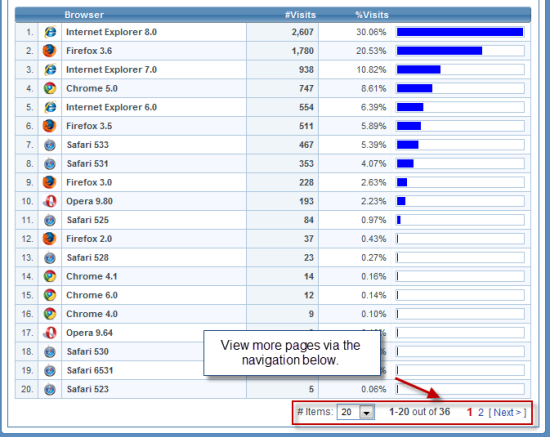Click the Safari 6531 browser icon
The width and height of the screenshot is (550, 437).
(50, 370)
